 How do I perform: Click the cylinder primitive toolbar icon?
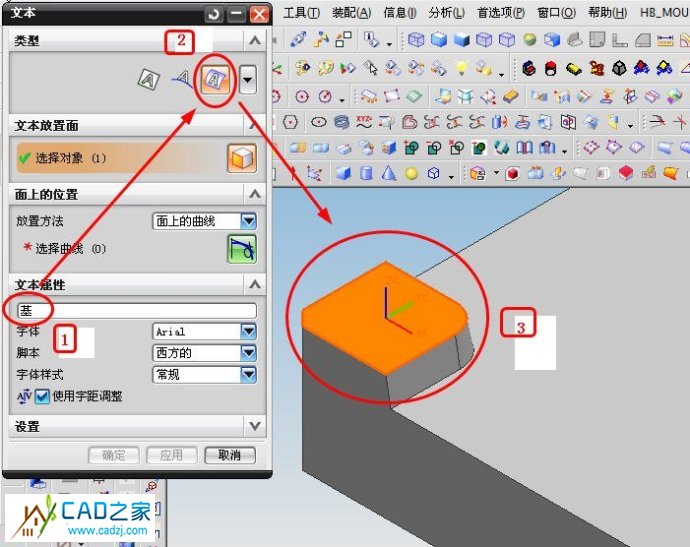(366, 173)
